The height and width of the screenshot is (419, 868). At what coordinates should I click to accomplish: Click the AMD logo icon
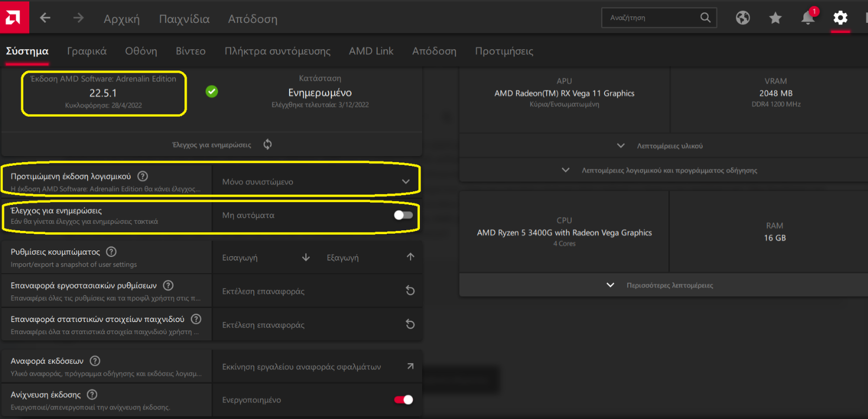[x=14, y=17]
